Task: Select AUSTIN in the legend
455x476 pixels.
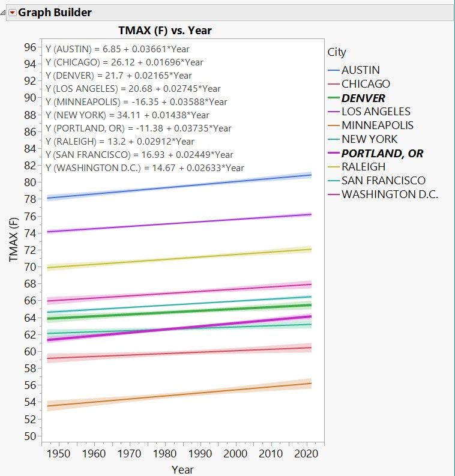Action: coord(361,70)
